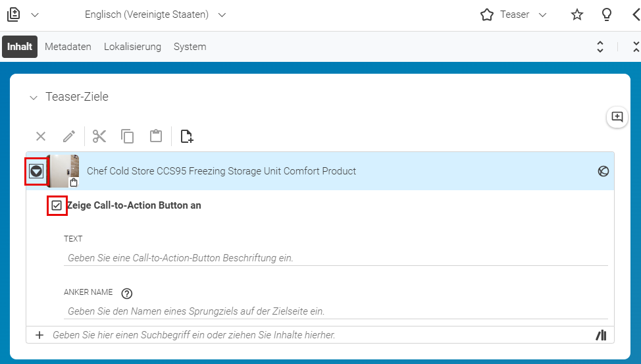Viewport: 641px width, 364px height.
Task: Switch to the Lokalisierung tab
Action: tap(132, 47)
